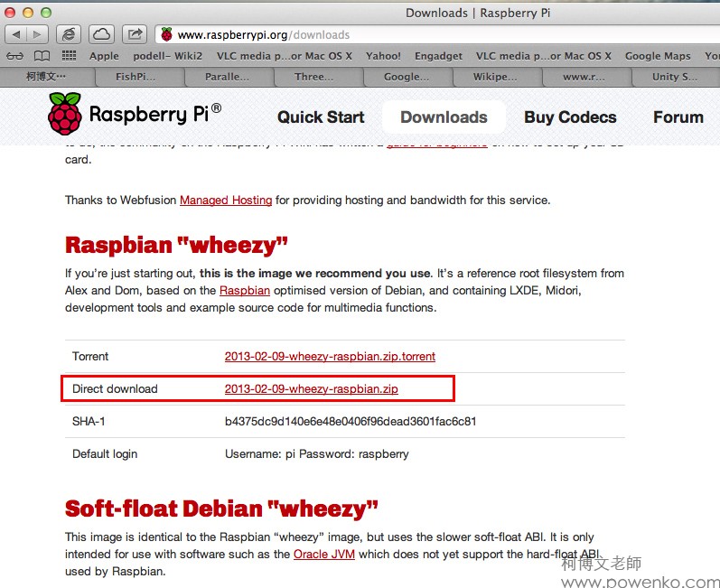
Task: Follow the Oracle JVM link
Action: click(324, 554)
